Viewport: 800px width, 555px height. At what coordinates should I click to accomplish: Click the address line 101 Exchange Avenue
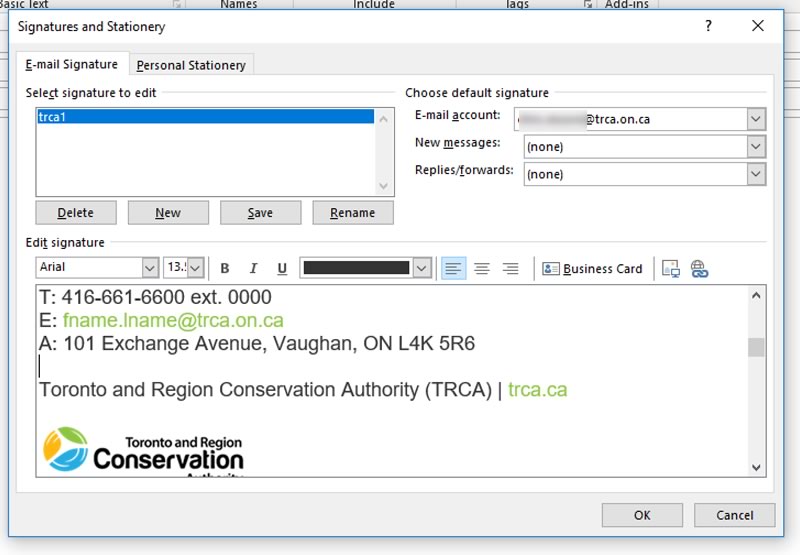tap(257, 343)
